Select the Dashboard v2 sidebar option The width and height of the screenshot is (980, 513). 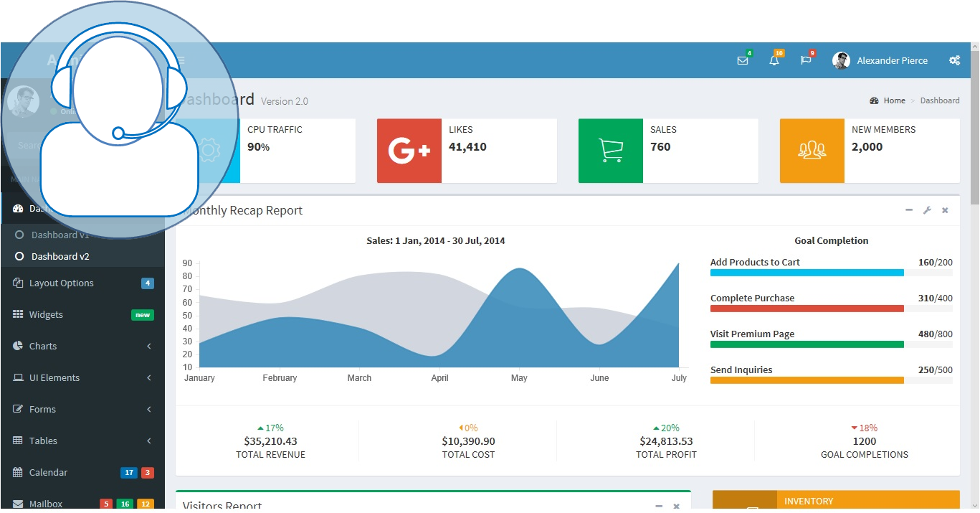coord(60,256)
